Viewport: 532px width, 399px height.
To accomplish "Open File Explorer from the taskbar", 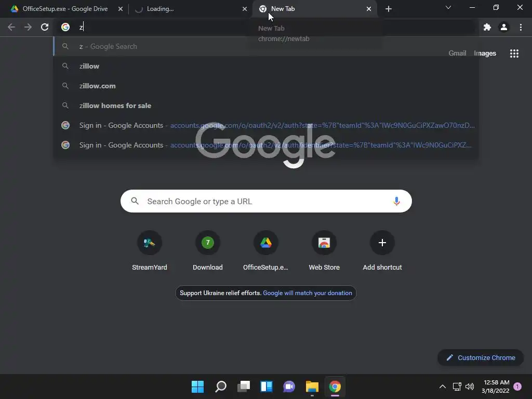I will (x=312, y=387).
